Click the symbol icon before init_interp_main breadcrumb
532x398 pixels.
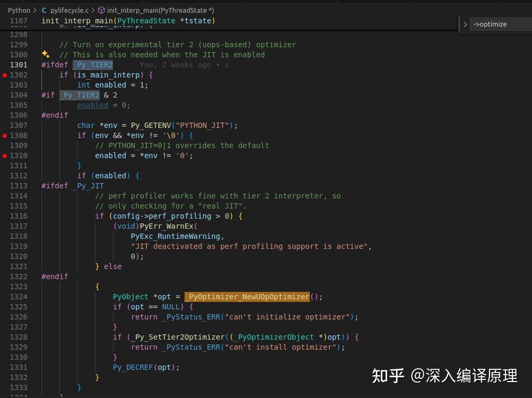[100, 10]
